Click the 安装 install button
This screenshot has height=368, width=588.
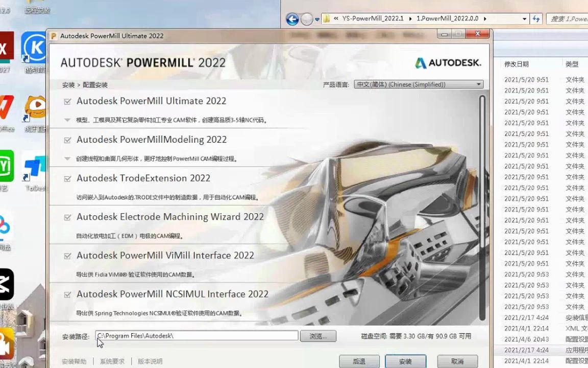[405, 361]
